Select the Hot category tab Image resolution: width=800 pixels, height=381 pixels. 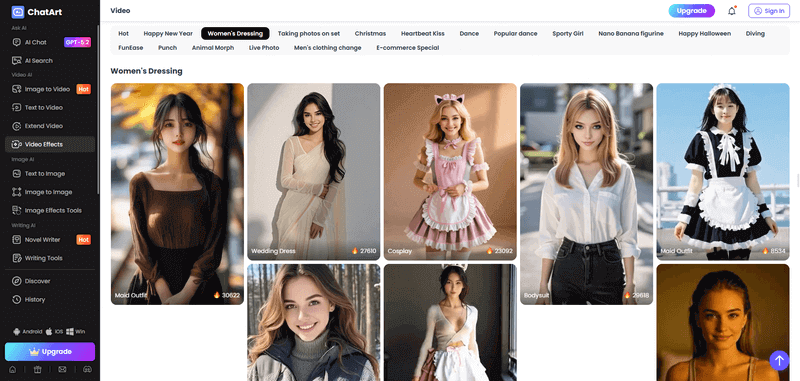tap(123, 34)
